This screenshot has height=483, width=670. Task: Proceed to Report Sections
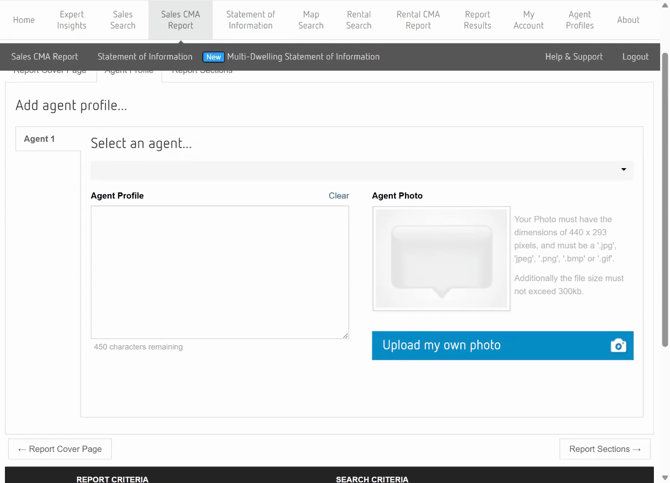click(x=604, y=449)
